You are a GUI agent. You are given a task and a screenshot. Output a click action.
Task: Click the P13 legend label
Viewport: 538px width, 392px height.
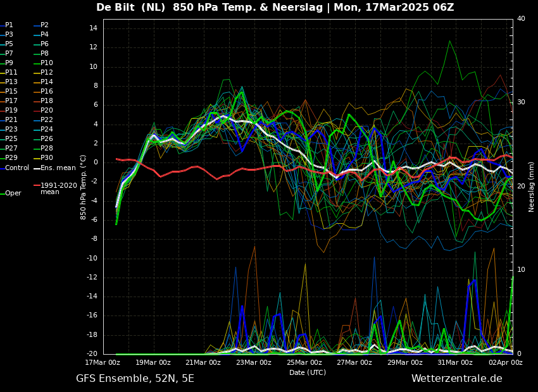click(x=9, y=82)
